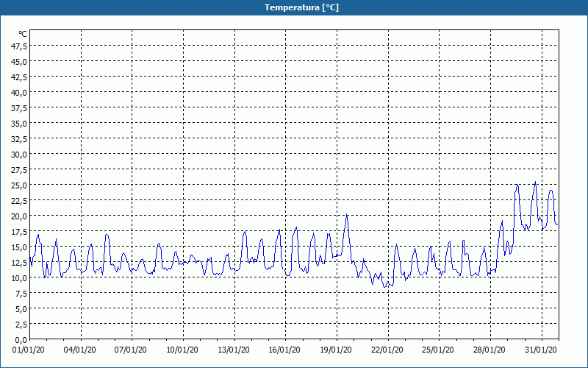Select the 16/01/20 date label
Viewport: 588px width, 368px height.
click(x=284, y=350)
